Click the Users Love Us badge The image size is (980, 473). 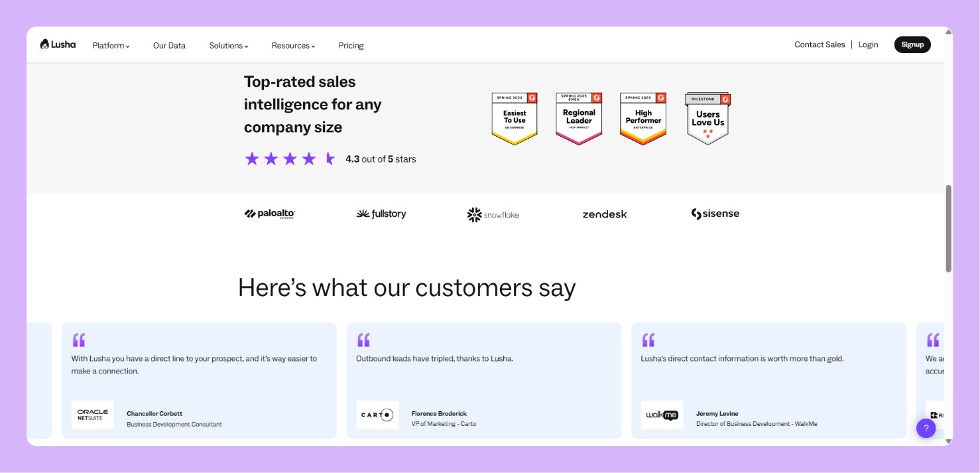click(707, 118)
